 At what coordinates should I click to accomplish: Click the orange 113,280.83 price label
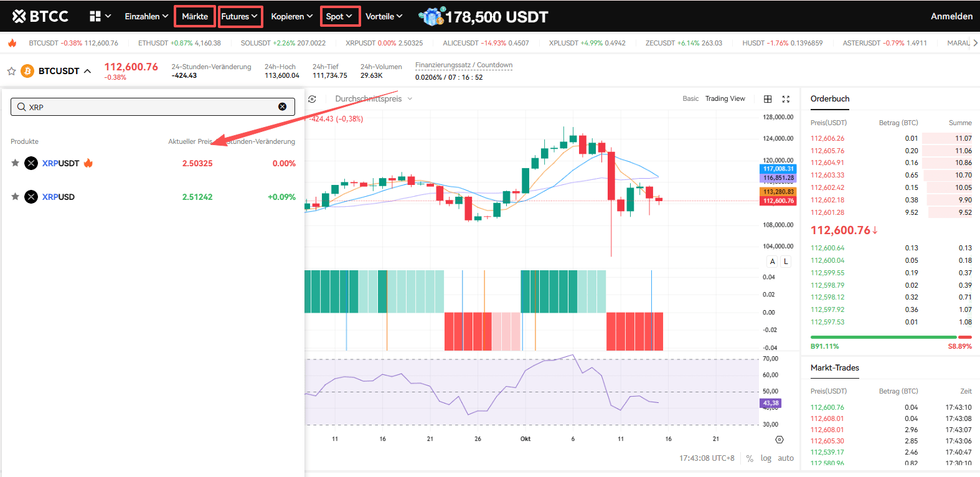click(x=778, y=192)
